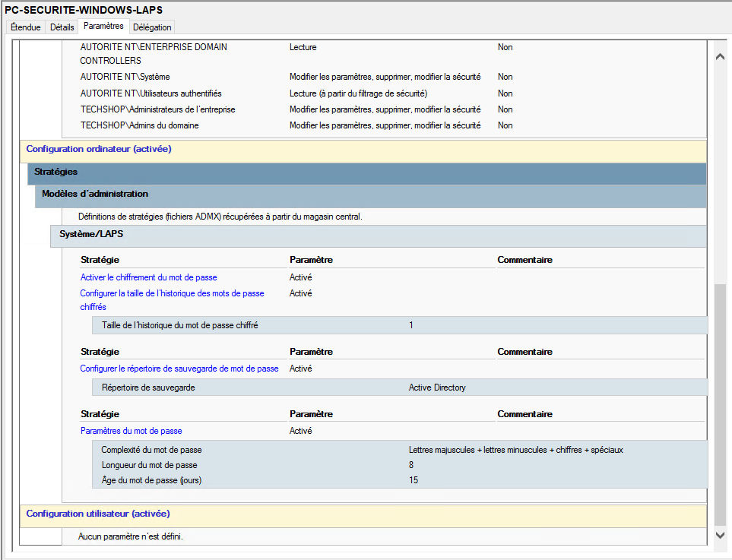
Task: Open Configurer la taille de l'historique link
Action: point(172,300)
